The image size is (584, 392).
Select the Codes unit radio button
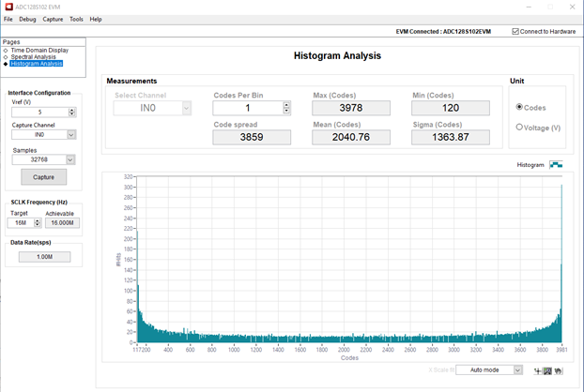click(x=520, y=107)
